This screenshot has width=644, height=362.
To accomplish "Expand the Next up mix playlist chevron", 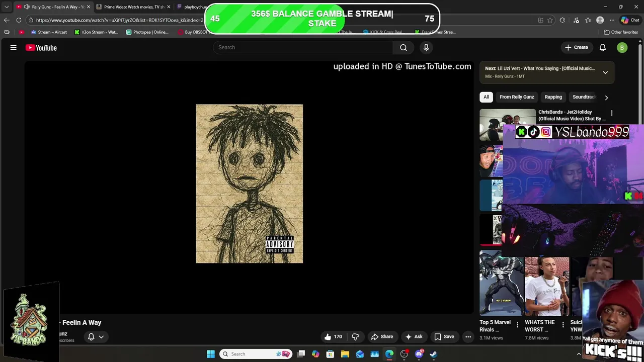I will (x=605, y=72).
